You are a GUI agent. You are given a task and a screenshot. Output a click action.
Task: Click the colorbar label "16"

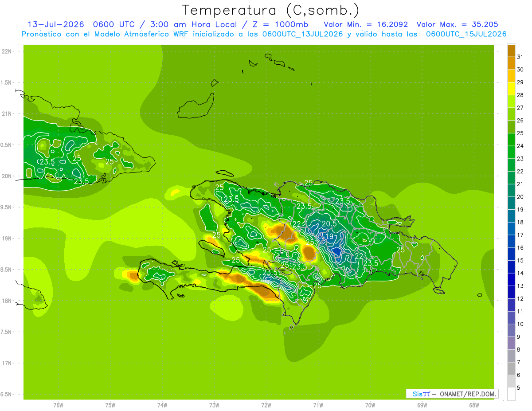520,248
